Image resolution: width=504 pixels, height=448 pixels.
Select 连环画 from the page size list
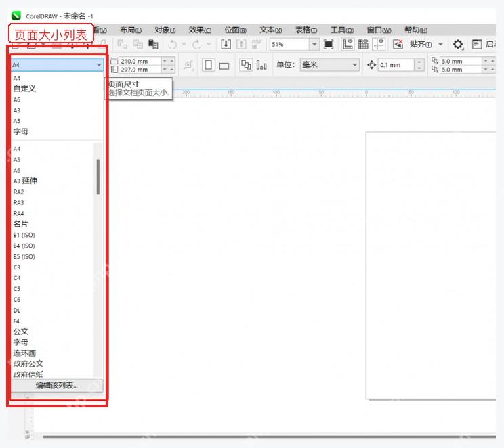point(24,353)
